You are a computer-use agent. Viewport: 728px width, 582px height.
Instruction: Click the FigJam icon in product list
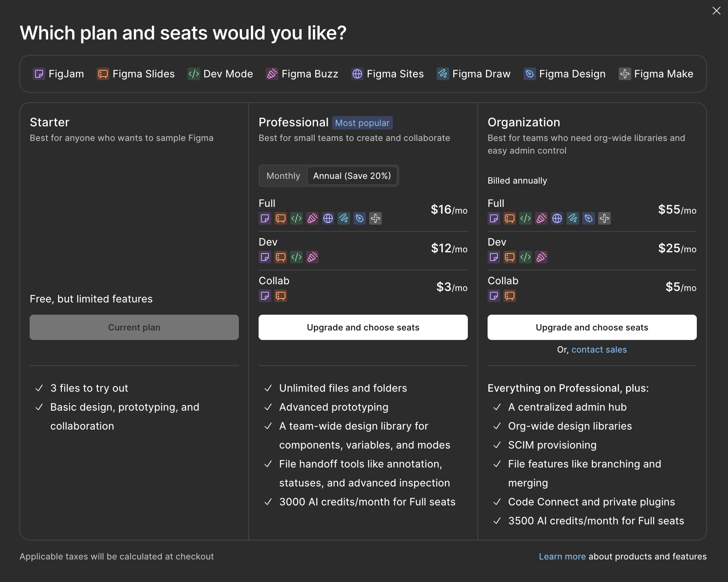pos(39,74)
